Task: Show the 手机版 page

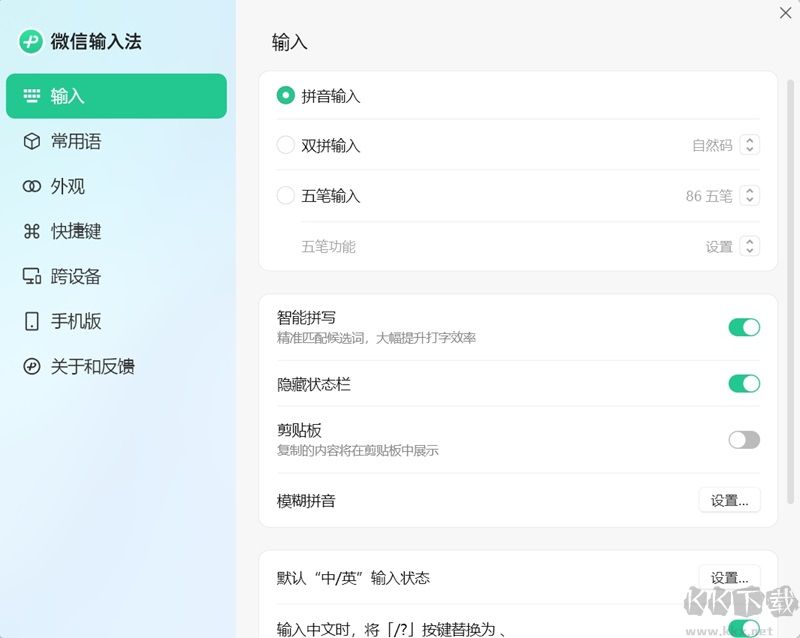Action: [116, 321]
